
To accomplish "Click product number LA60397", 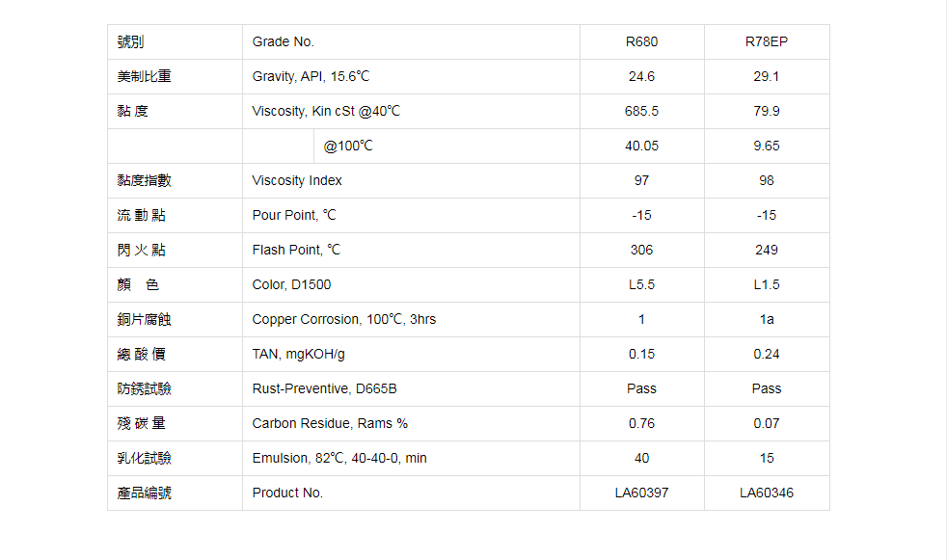I will (641, 493).
